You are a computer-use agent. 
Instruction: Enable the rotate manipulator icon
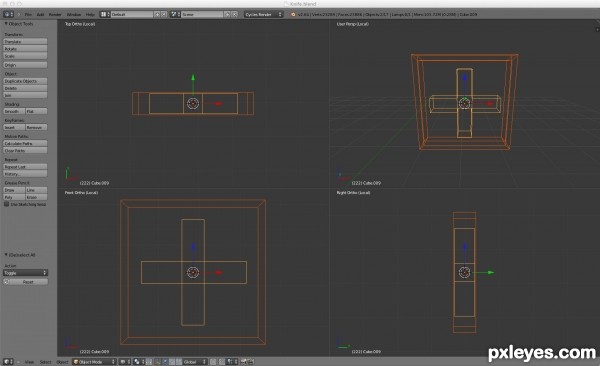click(172, 361)
